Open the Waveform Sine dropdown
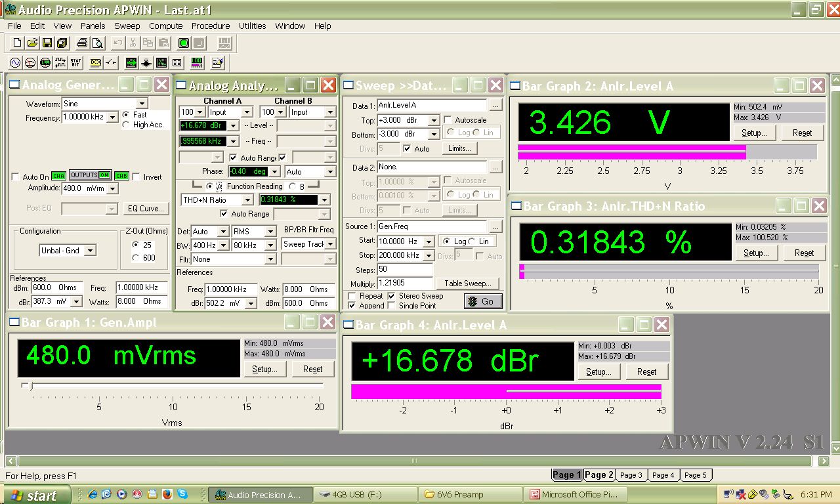This screenshot has width=840, height=504. pos(142,104)
